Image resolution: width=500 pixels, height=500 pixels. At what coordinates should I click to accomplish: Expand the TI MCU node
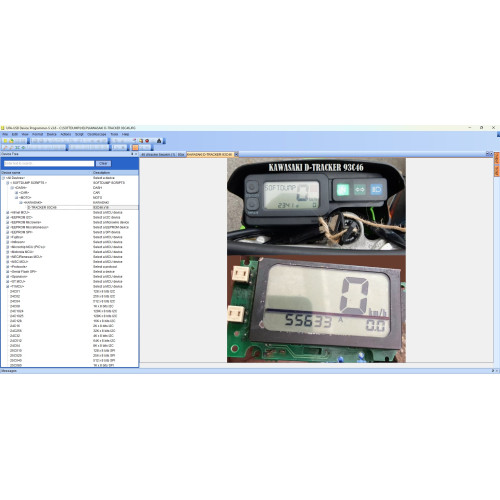coord(8,286)
